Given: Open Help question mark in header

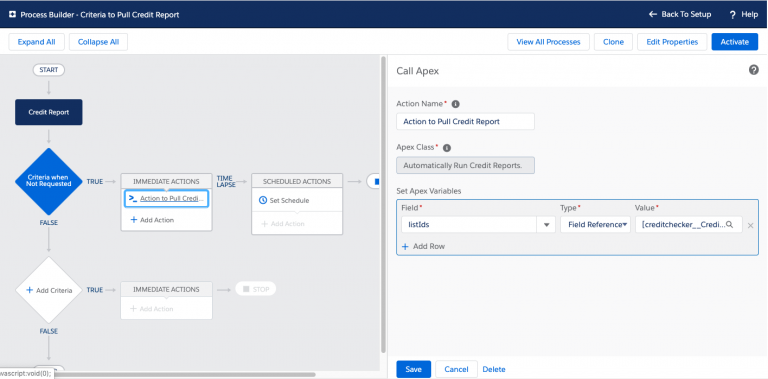Looking at the screenshot, I should click(733, 15).
